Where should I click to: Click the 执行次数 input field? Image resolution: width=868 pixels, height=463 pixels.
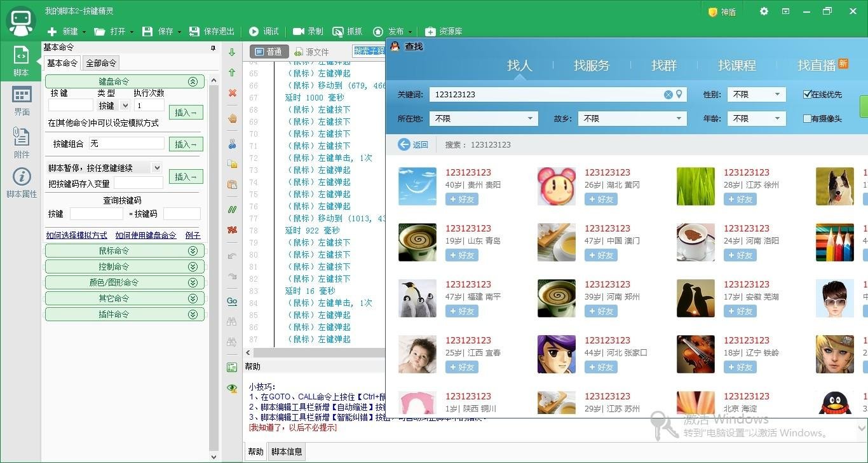pyautogui.click(x=149, y=106)
